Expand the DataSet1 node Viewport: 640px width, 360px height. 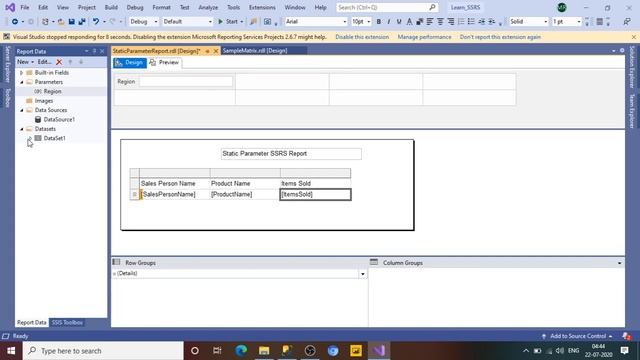coord(29,138)
